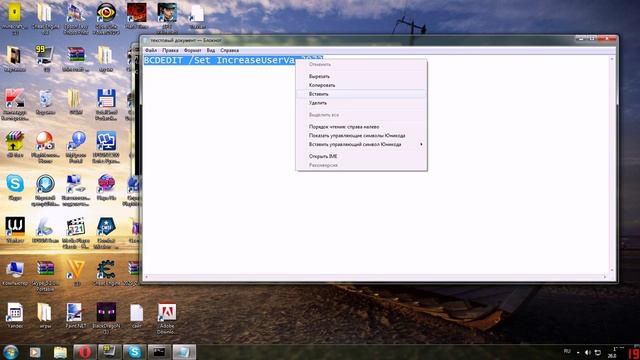Choose Удалить in the context menu
The height and width of the screenshot is (360, 640).
361,103
